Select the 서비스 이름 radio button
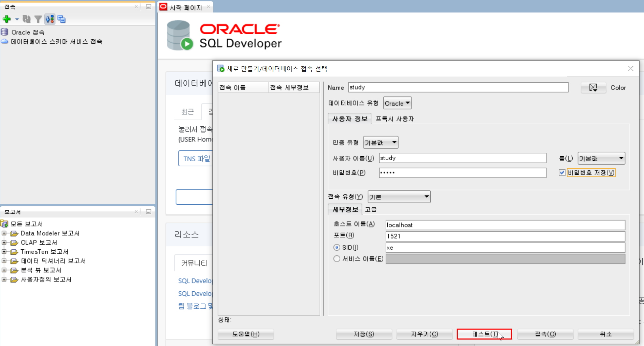The image size is (644, 346). click(337, 259)
